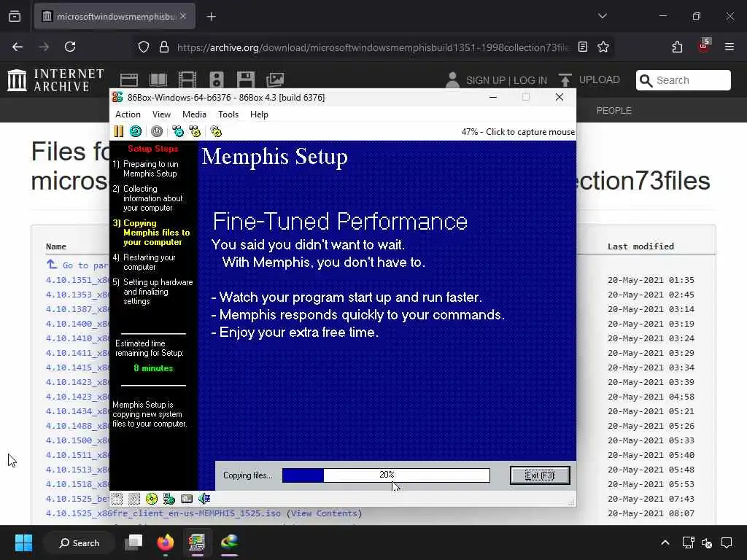Open Media menu in 86Box
Viewport: 747px width, 560px height.
[194, 114]
